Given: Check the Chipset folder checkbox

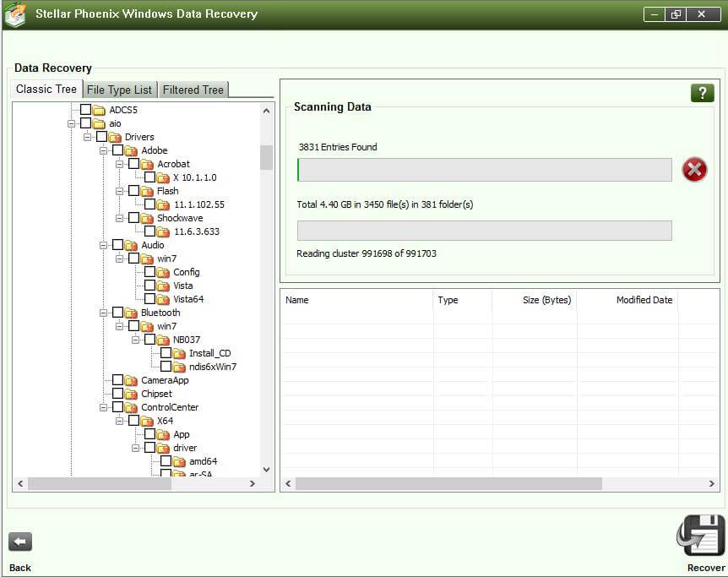Looking at the screenshot, I should 117,394.
